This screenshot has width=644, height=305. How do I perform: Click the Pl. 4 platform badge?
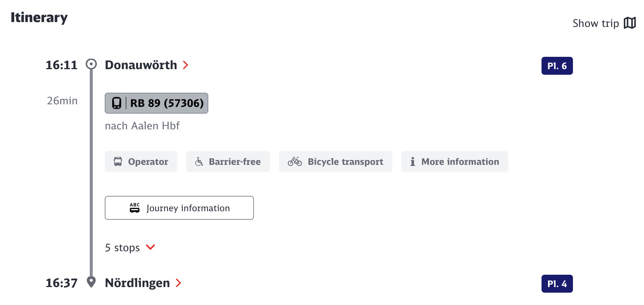click(x=557, y=284)
